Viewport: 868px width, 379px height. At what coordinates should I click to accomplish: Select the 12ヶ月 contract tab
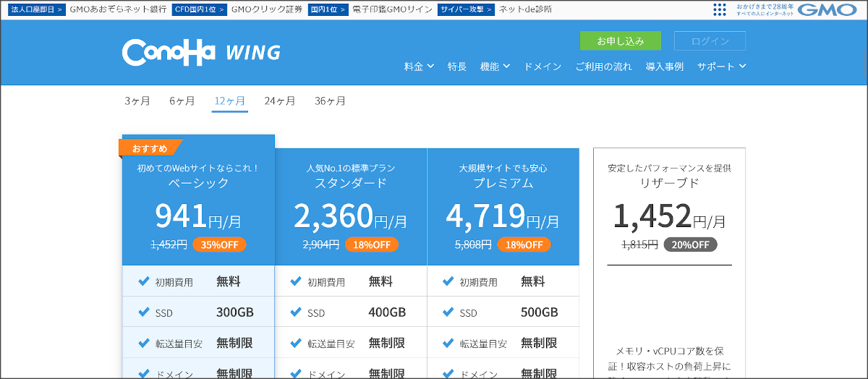(230, 101)
